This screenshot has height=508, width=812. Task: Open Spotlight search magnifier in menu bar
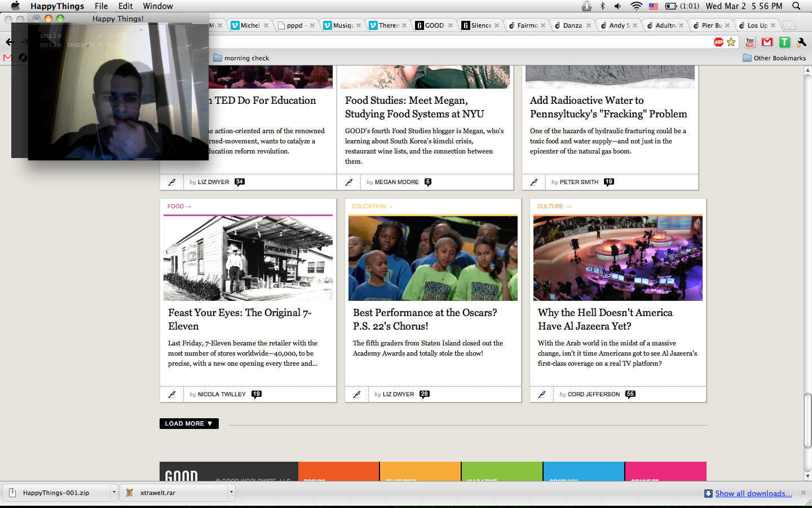796,6
